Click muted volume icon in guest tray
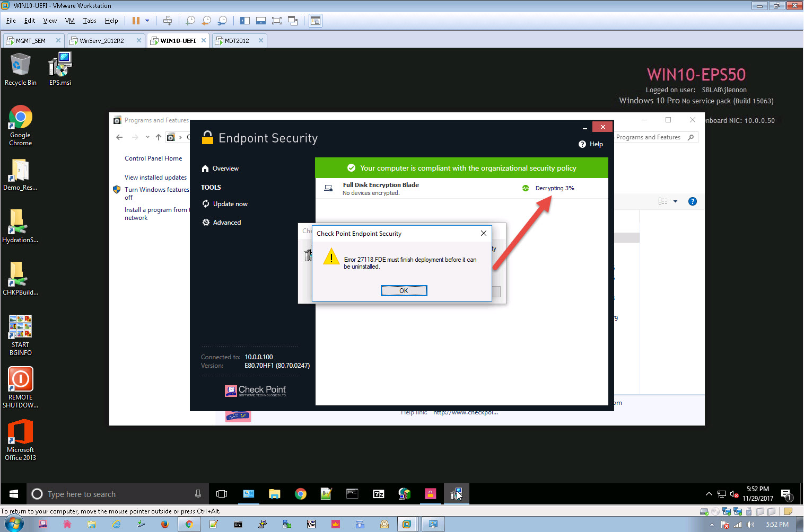Viewport: 804px width, 532px height. pos(734,494)
